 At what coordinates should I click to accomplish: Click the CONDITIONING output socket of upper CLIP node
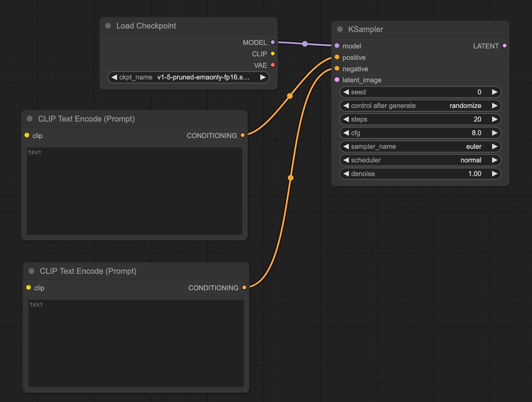pos(243,135)
